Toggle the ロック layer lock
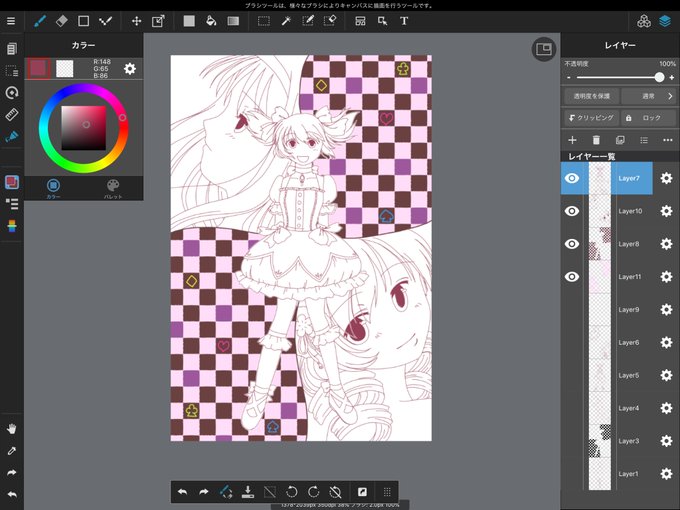The image size is (680, 510). tap(648, 118)
